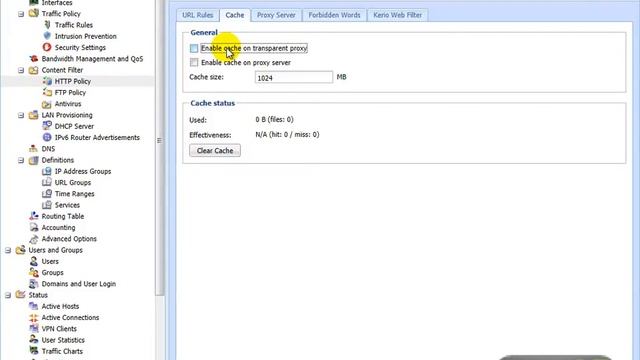
Task: Click the Services icon
Action: click(x=47, y=205)
